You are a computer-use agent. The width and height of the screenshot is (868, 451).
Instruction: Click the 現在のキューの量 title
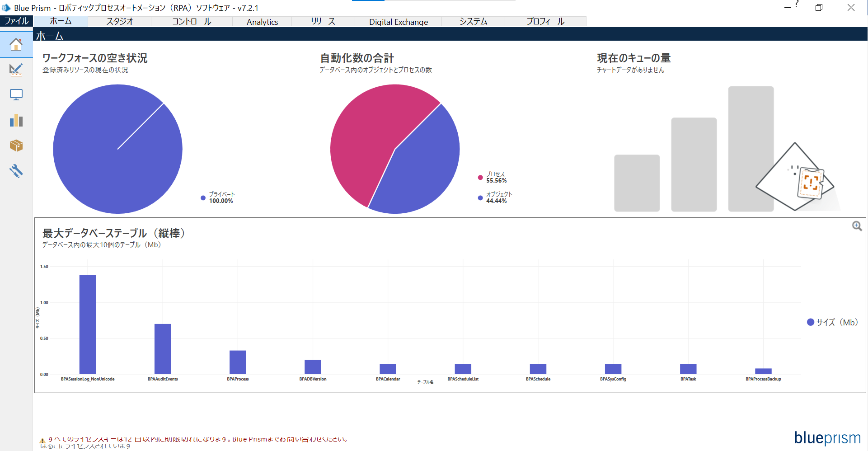[633, 58]
